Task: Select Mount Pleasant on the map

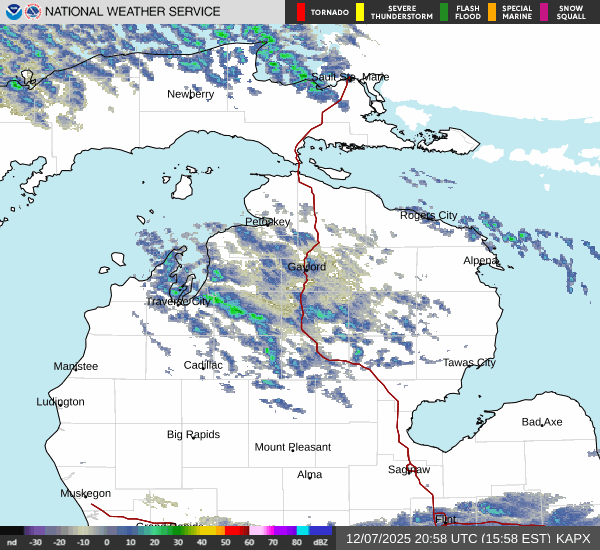Action: pyautogui.click(x=292, y=447)
